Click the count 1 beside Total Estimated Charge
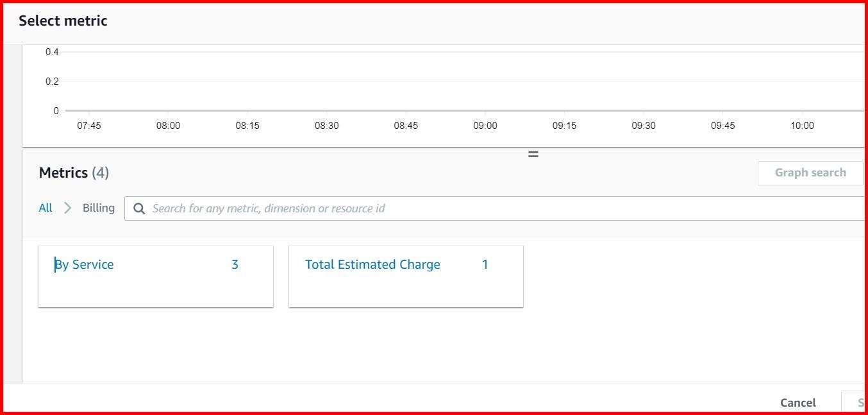Screen dimensions: 868x415 [x=485, y=264]
